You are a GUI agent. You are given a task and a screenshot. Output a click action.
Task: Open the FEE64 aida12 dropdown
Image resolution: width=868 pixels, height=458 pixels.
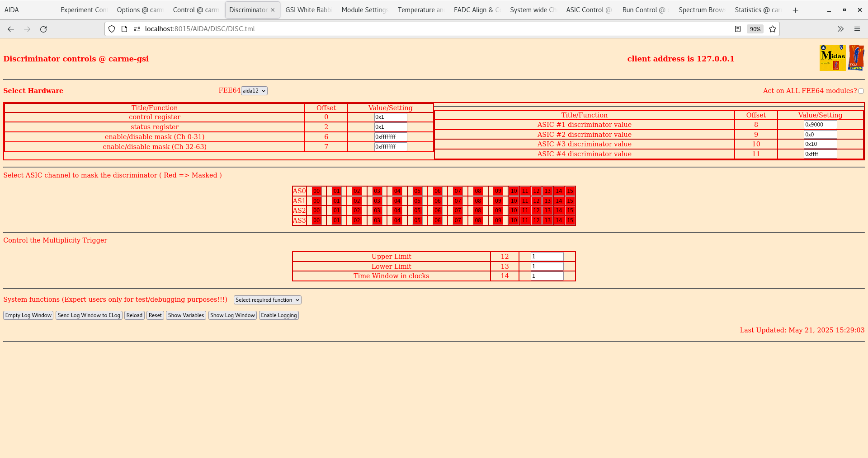[x=254, y=90]
